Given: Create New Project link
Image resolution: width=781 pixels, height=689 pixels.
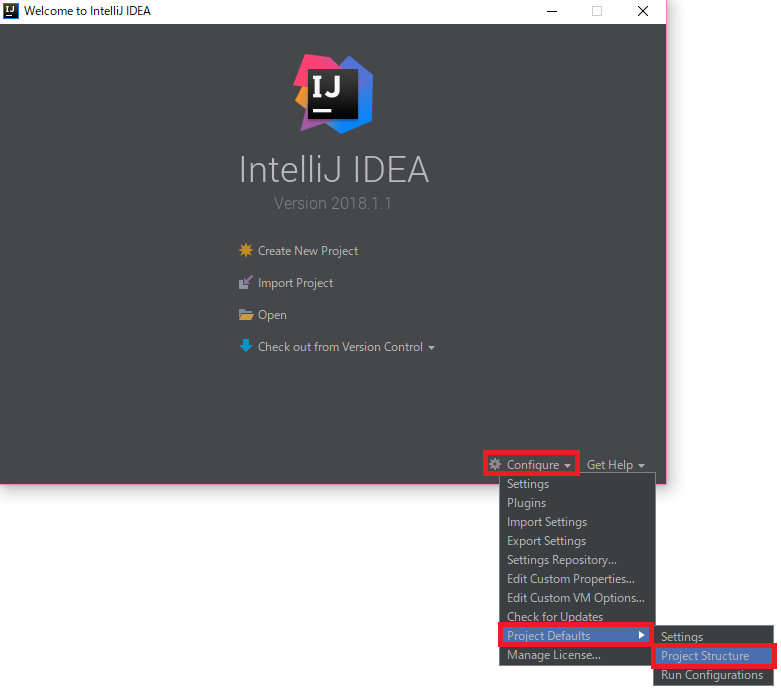Looking at the screenshot, I should (x=308, y=251).
